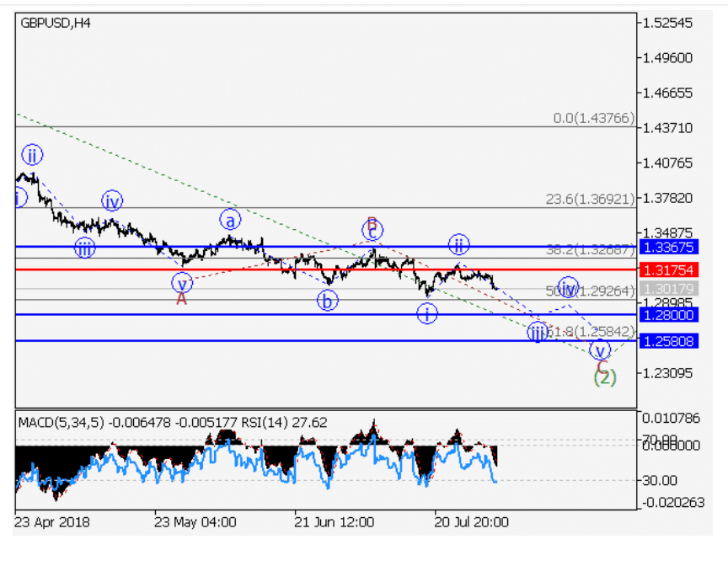Click the circled wave 'a' marker
This screenshot has height=566, width=728.
click(x=231, y=220)
